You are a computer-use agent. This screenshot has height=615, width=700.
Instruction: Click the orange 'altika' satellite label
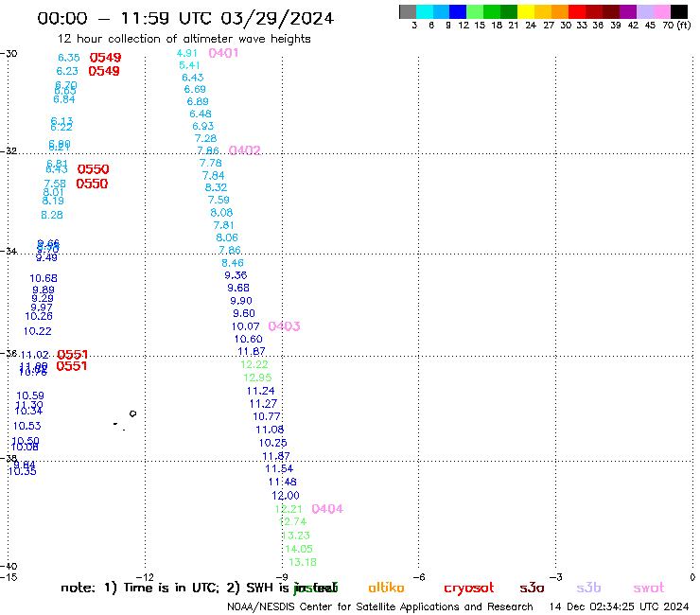386,588
